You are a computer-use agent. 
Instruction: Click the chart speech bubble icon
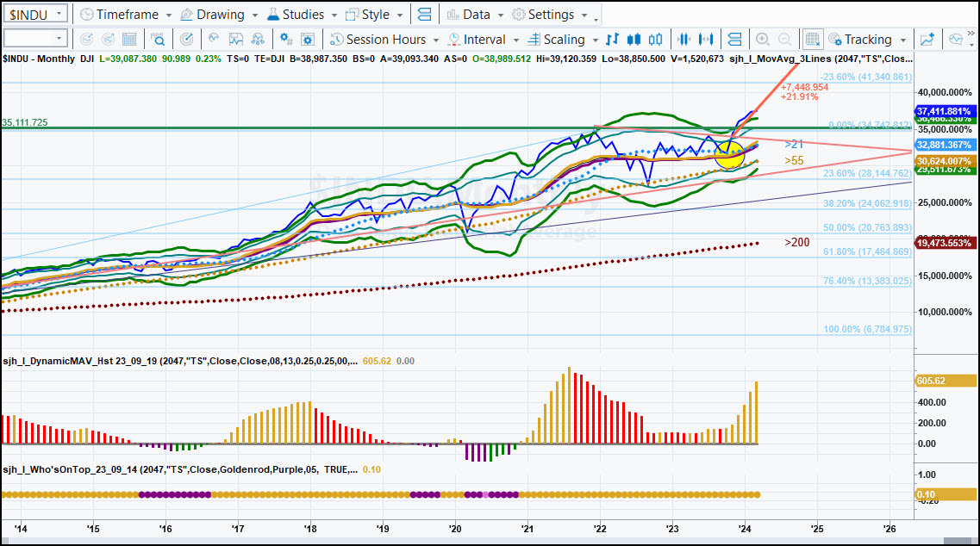(x=956, y=40)
